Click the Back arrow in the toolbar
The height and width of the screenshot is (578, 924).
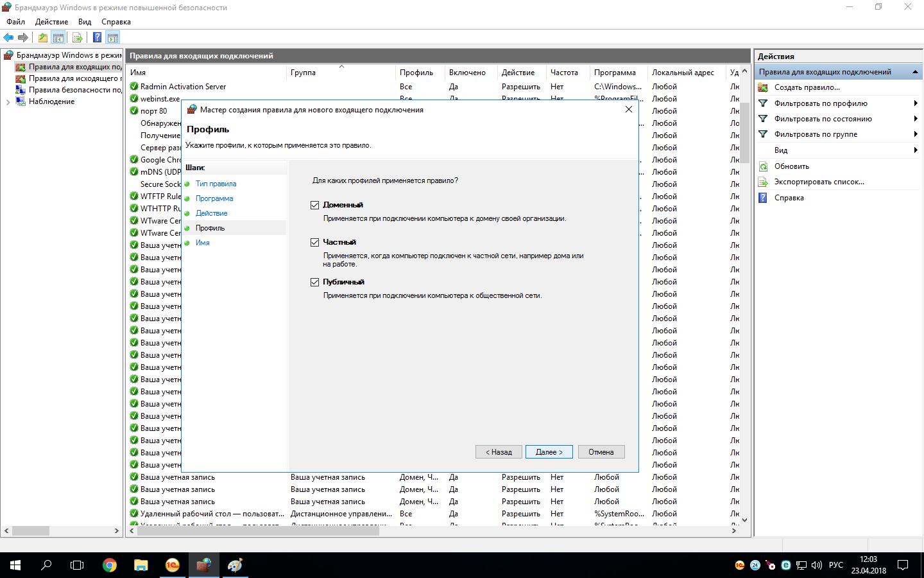(x=8, y=37)
